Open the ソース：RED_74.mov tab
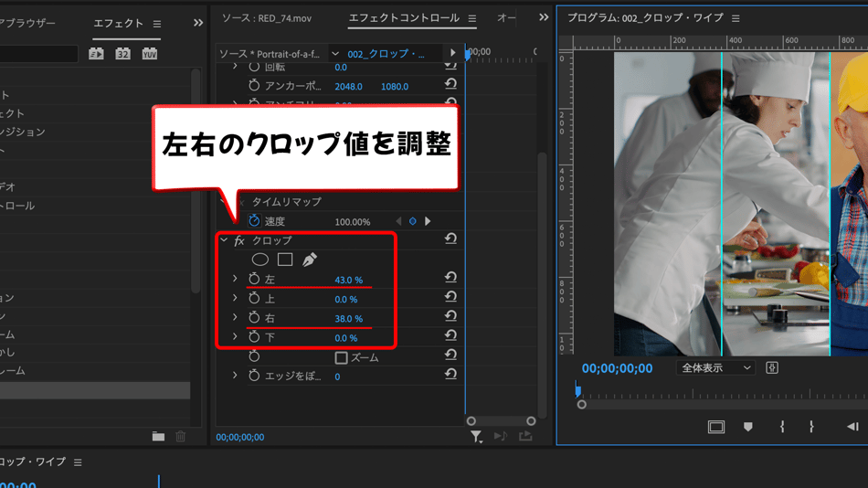Screen dimensions: 868x488 [266, 18]
